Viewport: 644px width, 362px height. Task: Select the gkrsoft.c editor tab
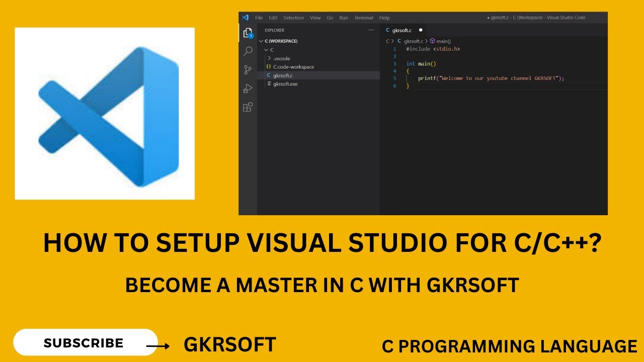[403, 30]
